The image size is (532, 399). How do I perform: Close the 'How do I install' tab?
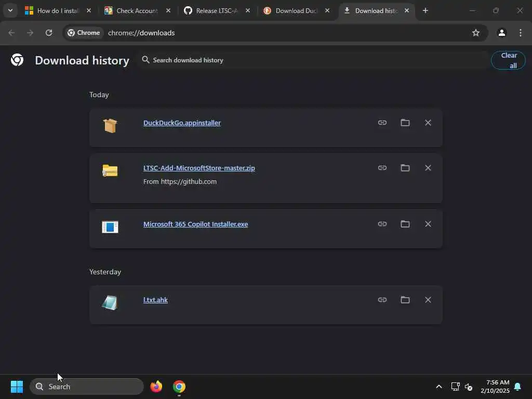point(88,10)
